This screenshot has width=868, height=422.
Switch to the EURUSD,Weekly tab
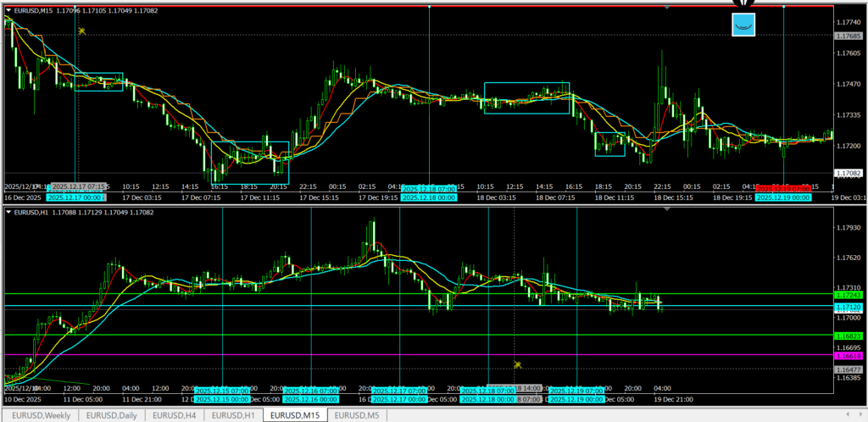(39, 414)
